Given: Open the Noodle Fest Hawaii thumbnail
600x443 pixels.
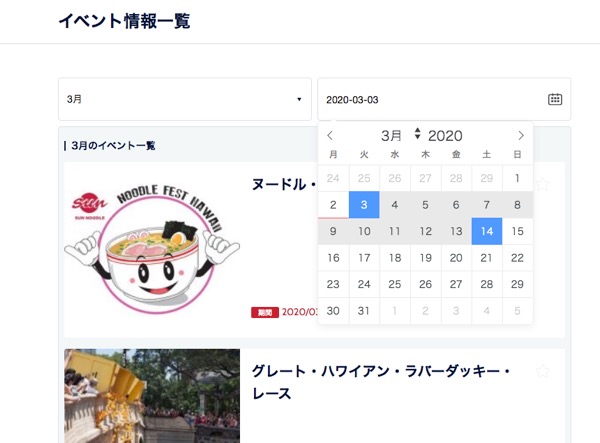Looking at the screenshot, I should coord(152,249).
